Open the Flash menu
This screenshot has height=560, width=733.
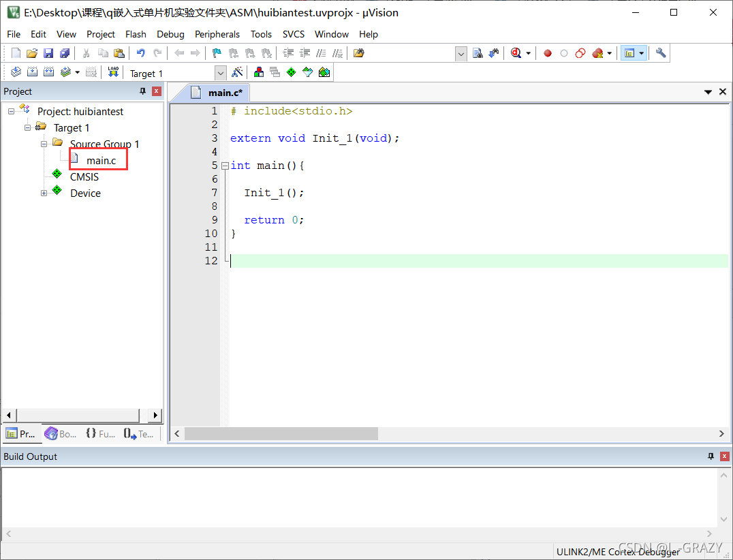136,34
